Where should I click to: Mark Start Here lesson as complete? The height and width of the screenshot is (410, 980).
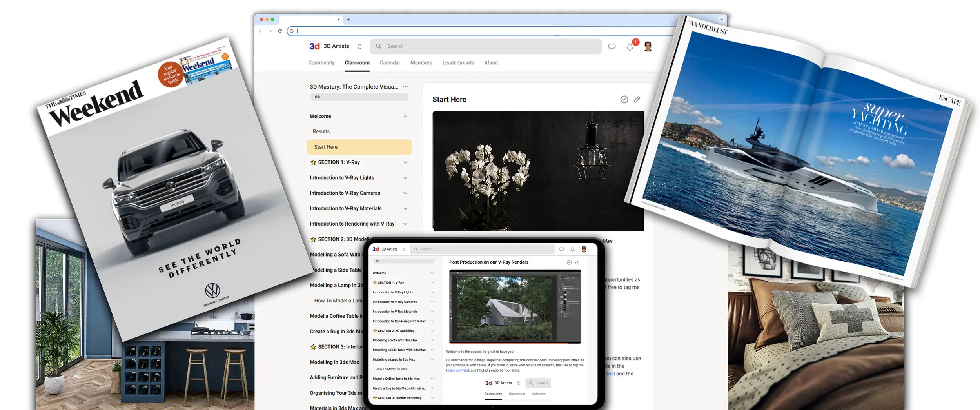(624, 100)
